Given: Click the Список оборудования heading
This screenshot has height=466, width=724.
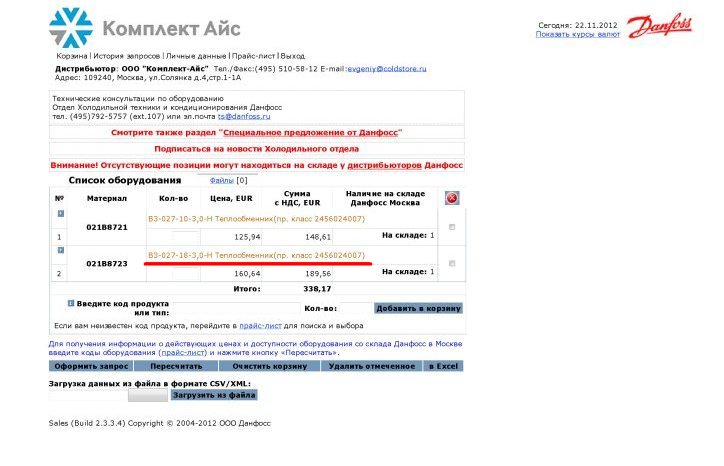Looking at the screenshot, I should click(125, 180).
